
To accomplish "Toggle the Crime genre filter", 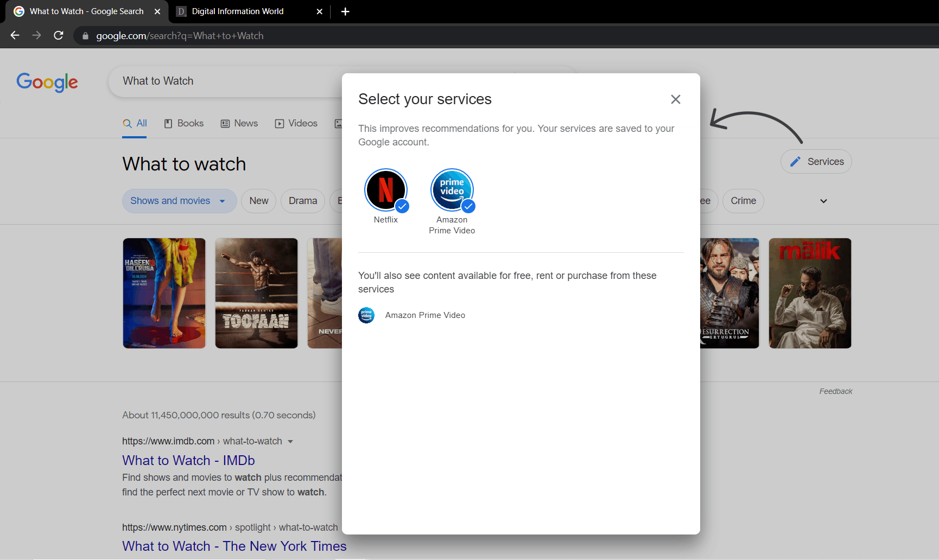I will [x=743, y=201].
